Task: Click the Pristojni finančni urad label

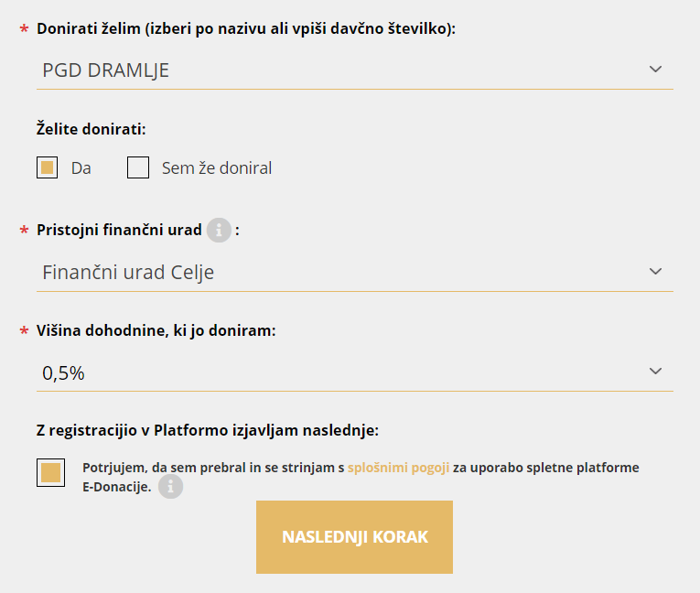Action: pyautogui.click(x=119, y=230)
